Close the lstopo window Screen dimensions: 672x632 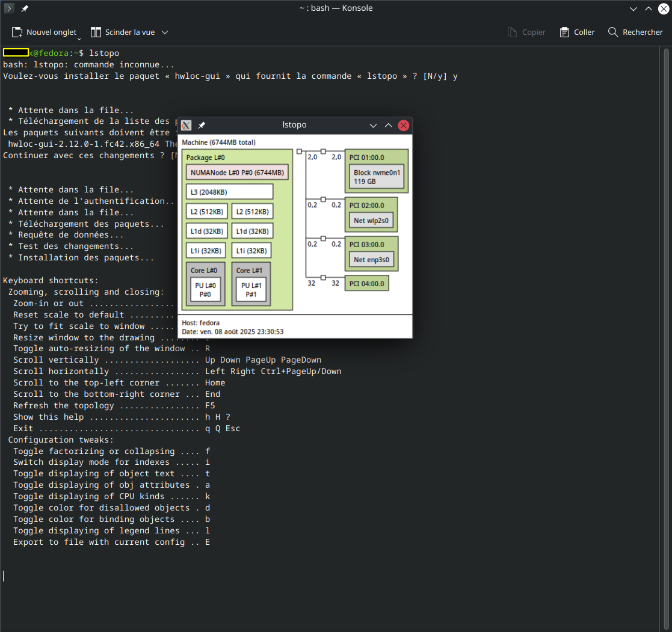[x=404, y=125]
